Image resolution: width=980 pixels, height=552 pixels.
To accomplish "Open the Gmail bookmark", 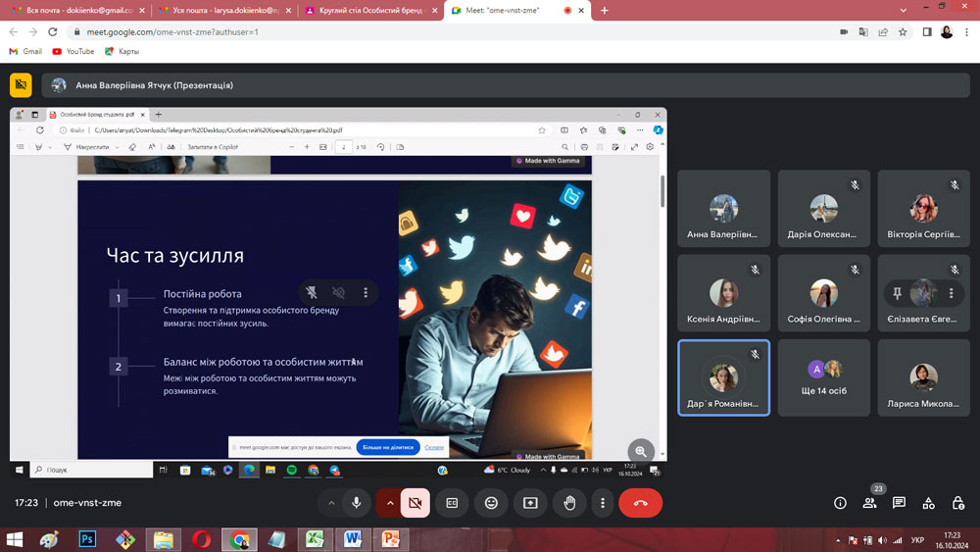I will 24,51.
